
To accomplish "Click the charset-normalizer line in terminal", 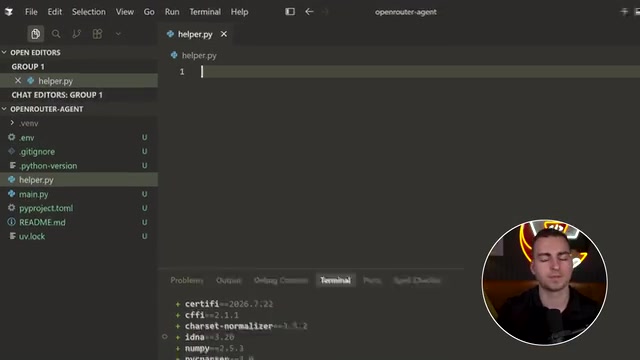I will coord(241,326).
